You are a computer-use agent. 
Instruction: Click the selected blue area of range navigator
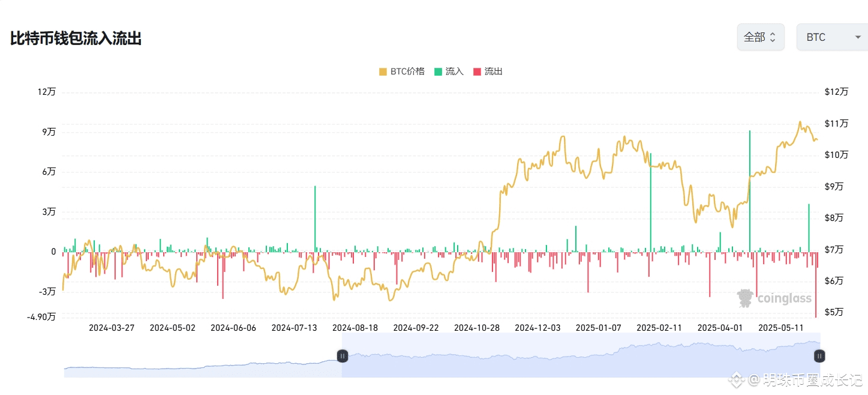[x=581, y=356]
